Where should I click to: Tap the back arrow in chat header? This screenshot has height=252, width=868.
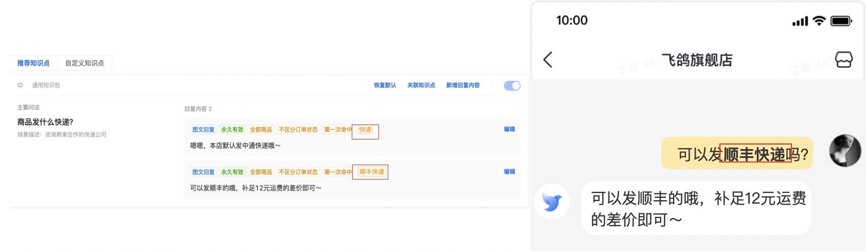tap(548, 60)
